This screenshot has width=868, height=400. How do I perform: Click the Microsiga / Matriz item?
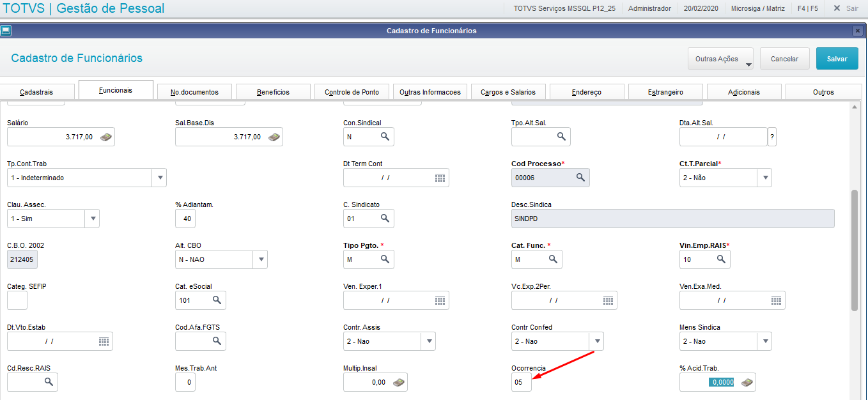[758, 8]
